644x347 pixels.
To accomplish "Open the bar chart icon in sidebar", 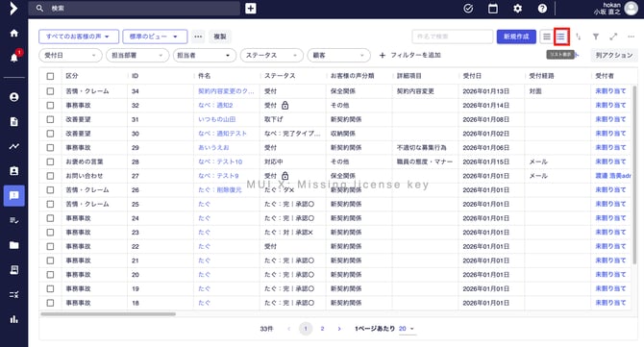I will [14, 319].
